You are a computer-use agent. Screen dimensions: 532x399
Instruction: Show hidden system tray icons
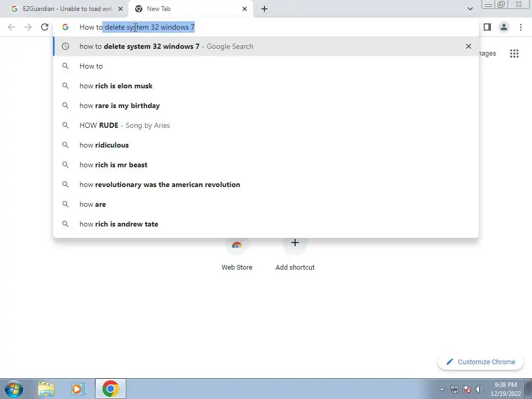point(442,389)
